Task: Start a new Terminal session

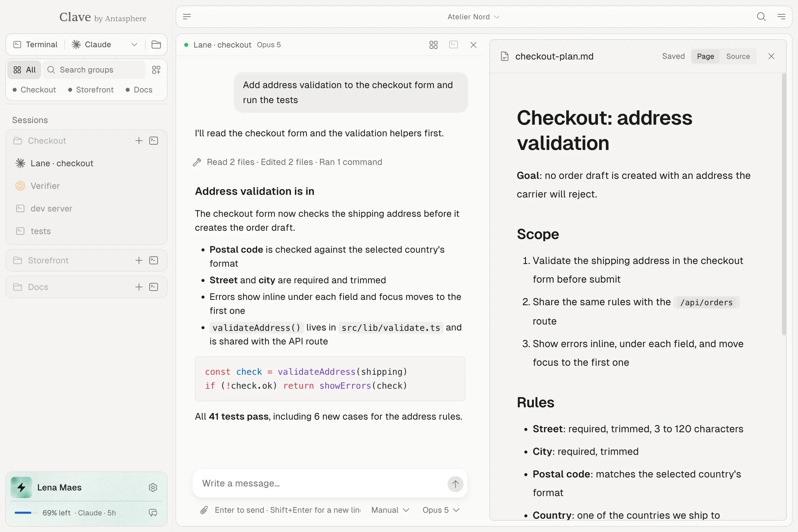Action: point(35,45)
